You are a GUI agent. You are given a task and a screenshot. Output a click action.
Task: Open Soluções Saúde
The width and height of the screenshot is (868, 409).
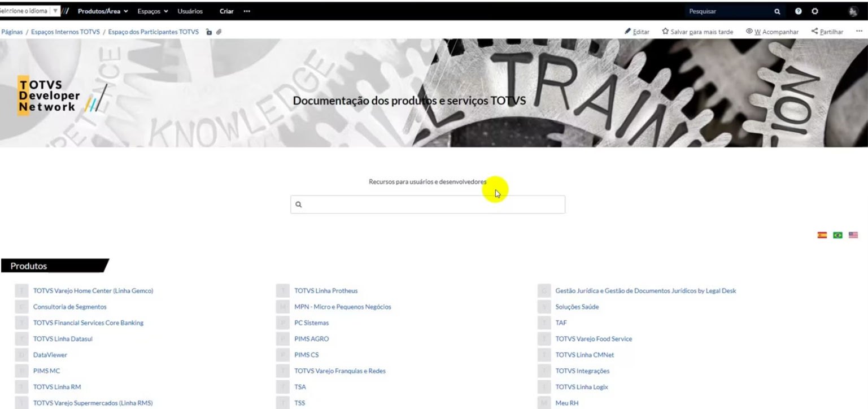[577, 307]
